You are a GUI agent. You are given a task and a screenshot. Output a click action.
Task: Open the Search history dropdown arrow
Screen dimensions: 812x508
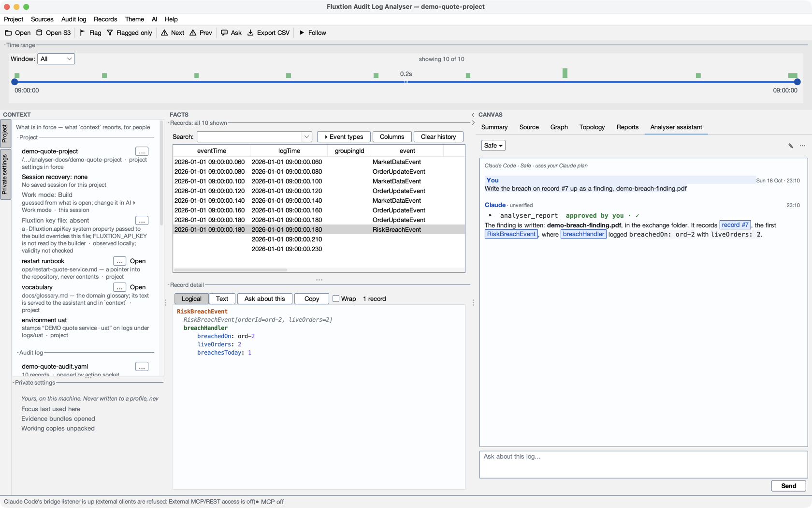(306, 137)
